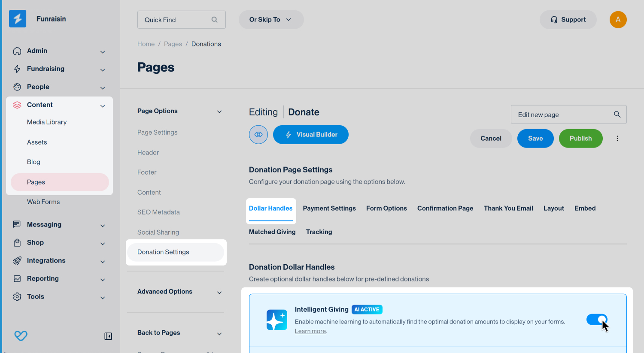Click the Intelligent Giving sparkle icon
644x353 pixels.
pos(277,320)
